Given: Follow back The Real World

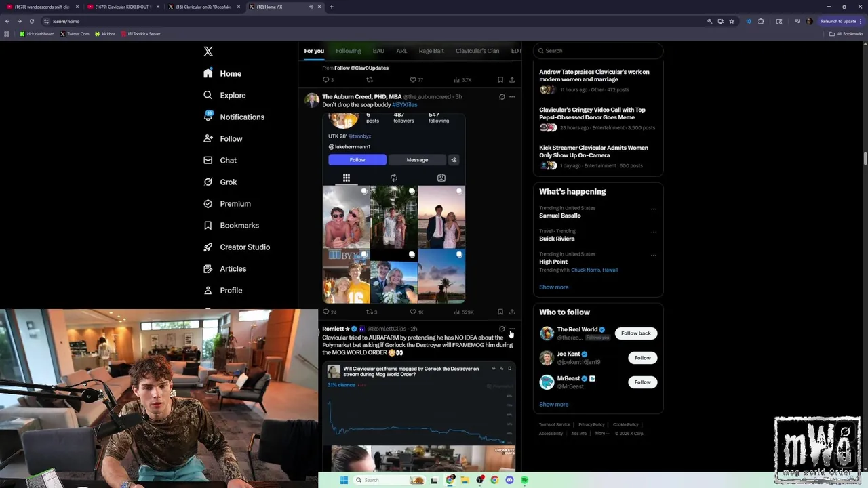Looking at the screenshot, I should 636,333.
